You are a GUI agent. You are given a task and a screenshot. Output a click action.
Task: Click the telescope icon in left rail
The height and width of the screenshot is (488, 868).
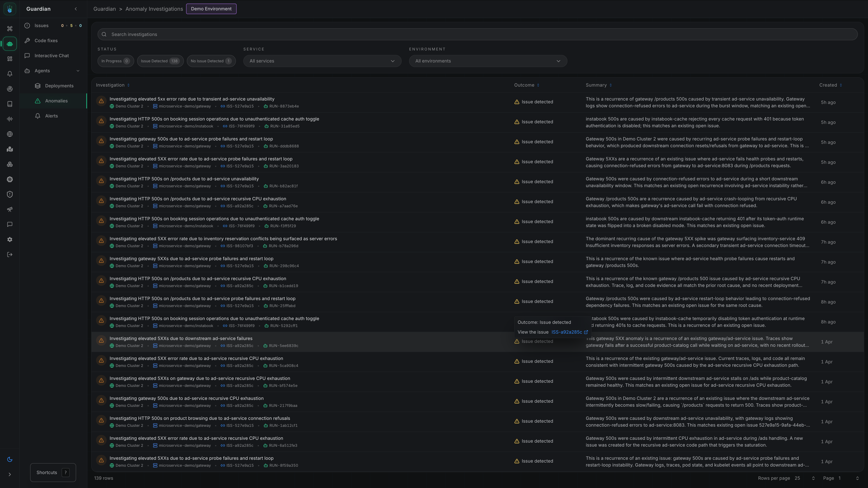10,210
